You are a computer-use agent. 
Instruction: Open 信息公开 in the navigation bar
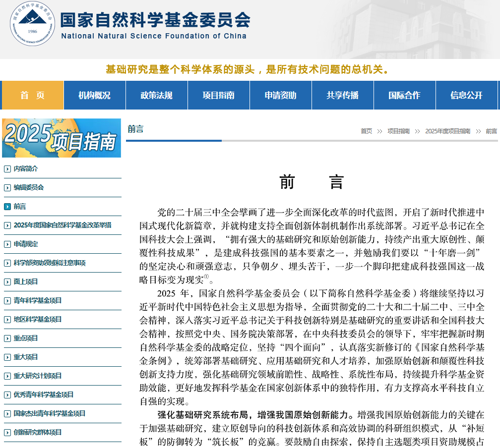466,95
